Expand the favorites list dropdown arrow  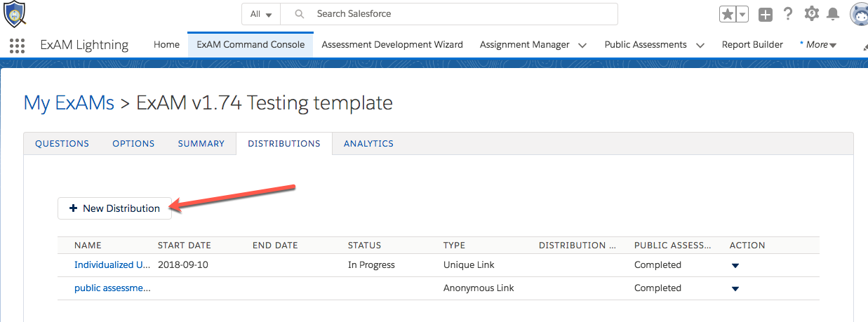tap(742, 14)
